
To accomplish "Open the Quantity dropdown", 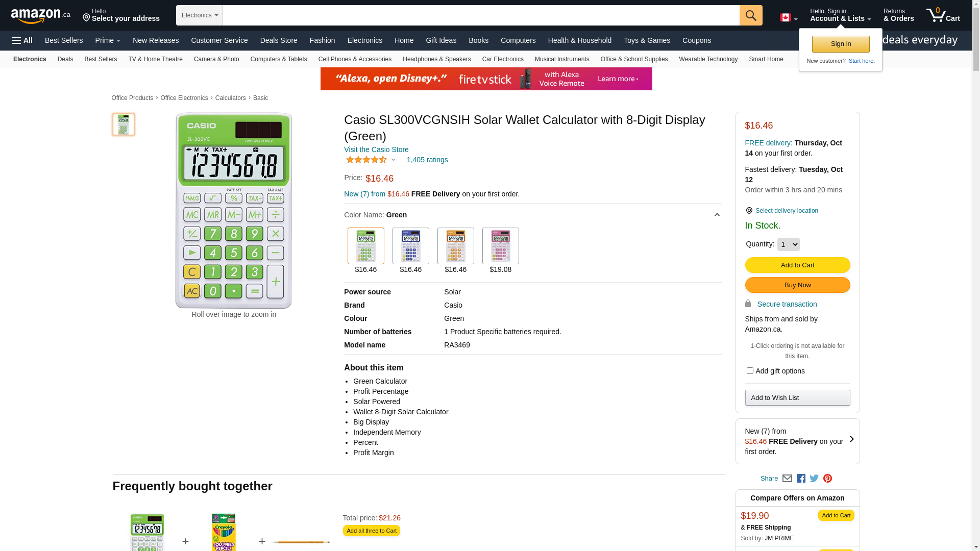I will [788, 244].
